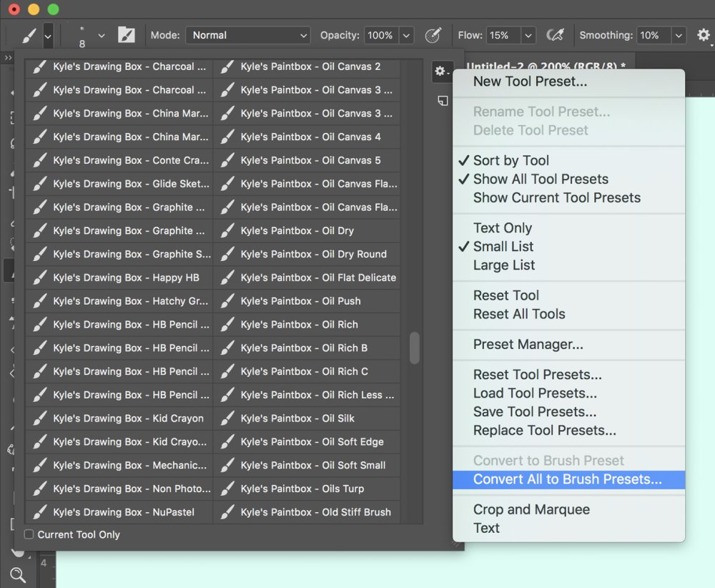Viewport: 715px width, 588px height.
Task: Open the Mode dropdown set to Normal
Action: click(x=248, y=35)
